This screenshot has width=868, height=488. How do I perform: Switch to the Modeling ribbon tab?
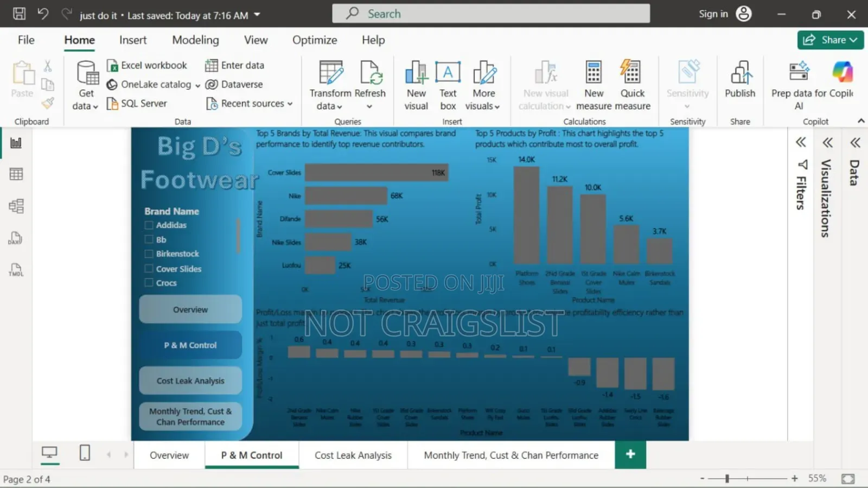coord(195,40)
